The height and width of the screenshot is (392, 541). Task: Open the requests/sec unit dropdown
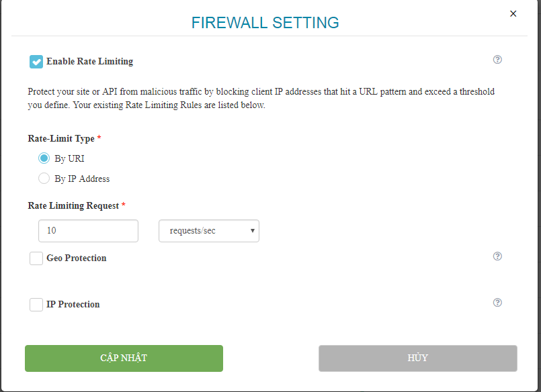pyautogui.click(x=209, y=231)
